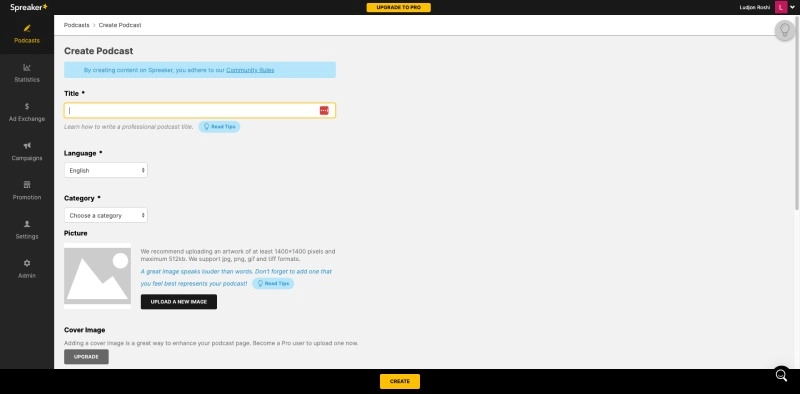Image resolution: width=800 pixels, height=394 pixels.
Task: Click the podcast picture placeholder thumbnail
Action: coord(97,276)
